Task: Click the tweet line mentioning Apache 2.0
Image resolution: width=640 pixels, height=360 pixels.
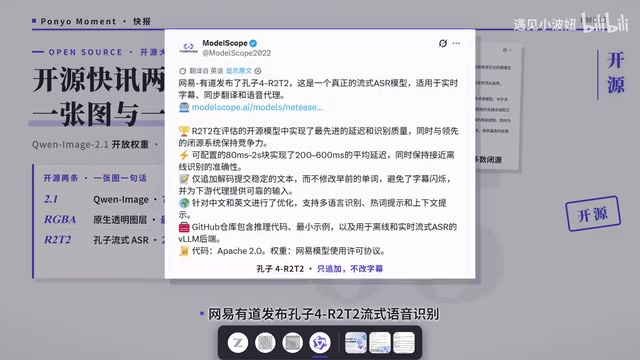Action: pyautogui.click(x=288, y=251)
